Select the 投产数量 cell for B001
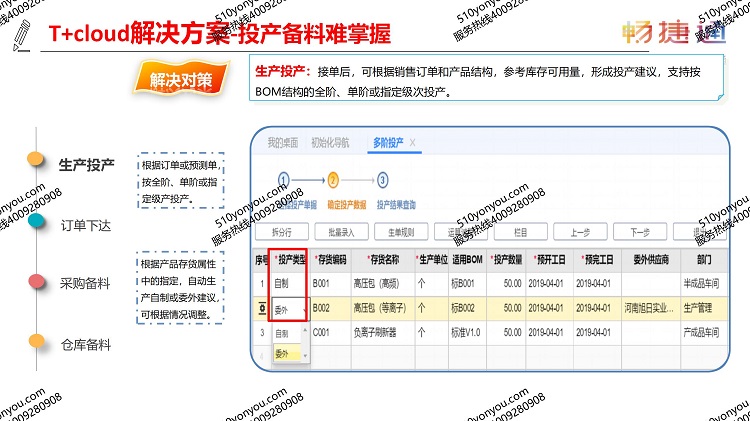The height and width of the screenshot is (421, 750). [x=507, y=283]
